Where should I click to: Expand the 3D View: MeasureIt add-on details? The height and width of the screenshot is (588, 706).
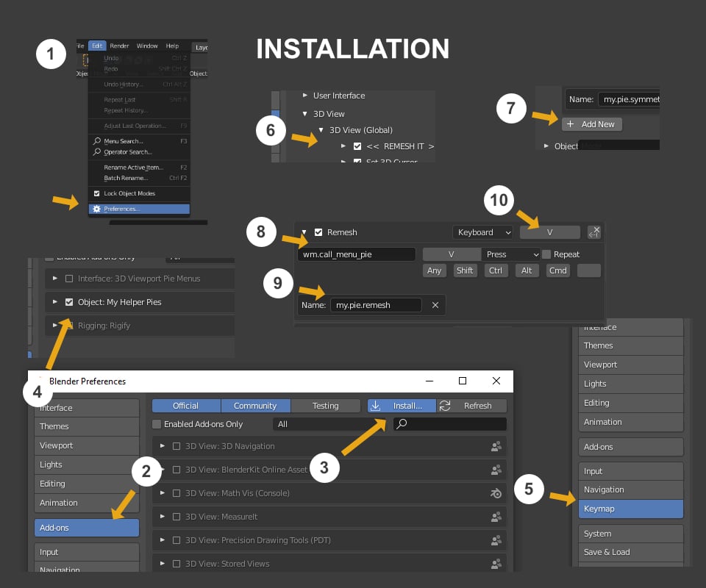[163, 517]
